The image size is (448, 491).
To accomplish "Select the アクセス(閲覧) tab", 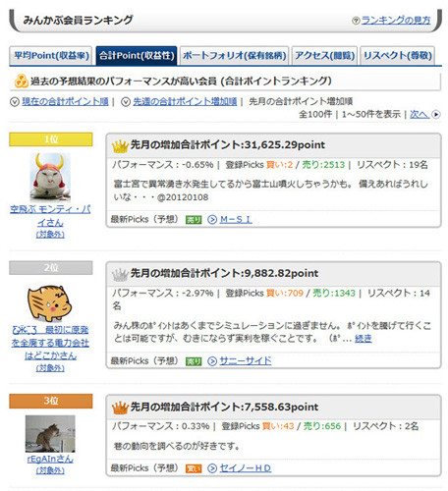I will [324, 56].
